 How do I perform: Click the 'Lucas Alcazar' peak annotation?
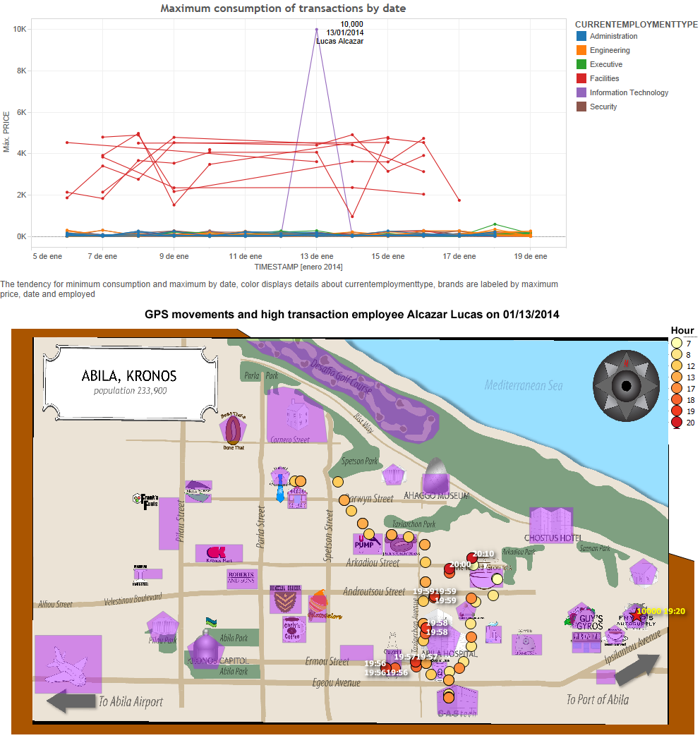click(340, 41)
